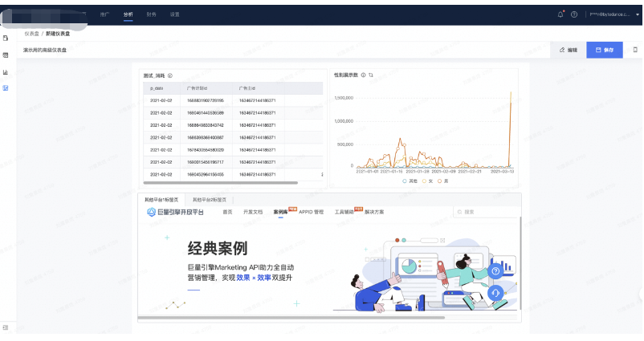The height and width of the screenshot is (341, 644).
Task: Click the blue 保存 save button
Action: coord(604,50)
